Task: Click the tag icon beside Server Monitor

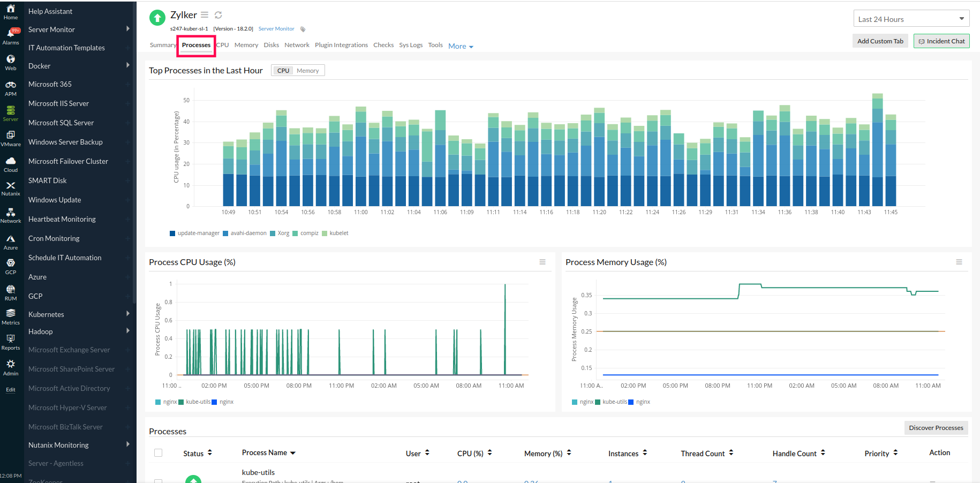Action: (x=303, y=29)
